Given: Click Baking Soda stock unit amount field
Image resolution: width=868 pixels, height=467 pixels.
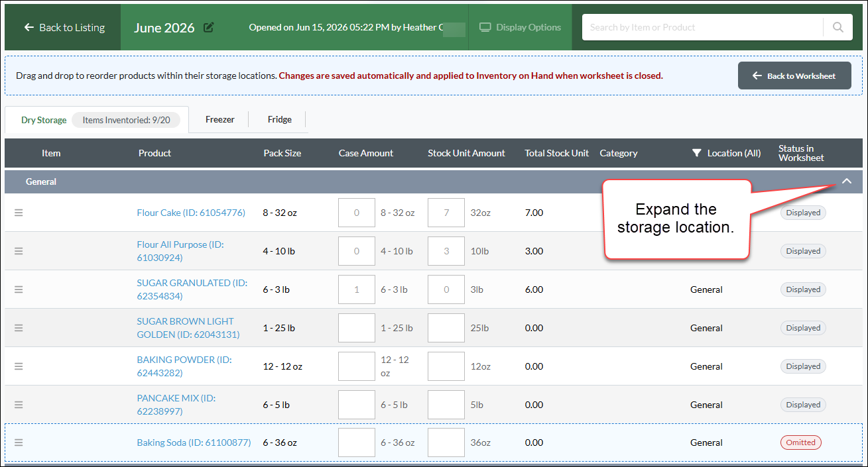Looking at the screenshot, I should tap(446, 442).
